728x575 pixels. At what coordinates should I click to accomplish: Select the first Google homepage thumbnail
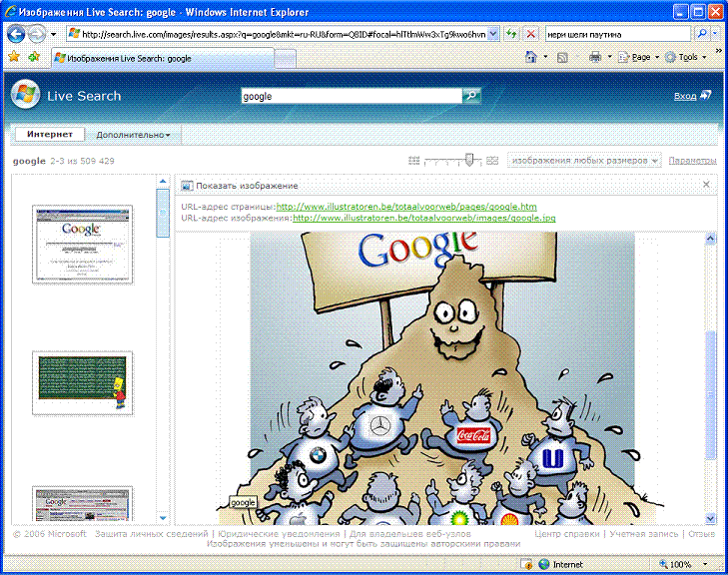83,245
